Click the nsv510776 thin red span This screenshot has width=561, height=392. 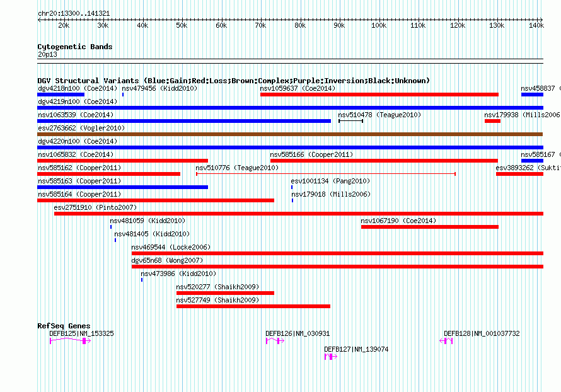tap(326, 174)
